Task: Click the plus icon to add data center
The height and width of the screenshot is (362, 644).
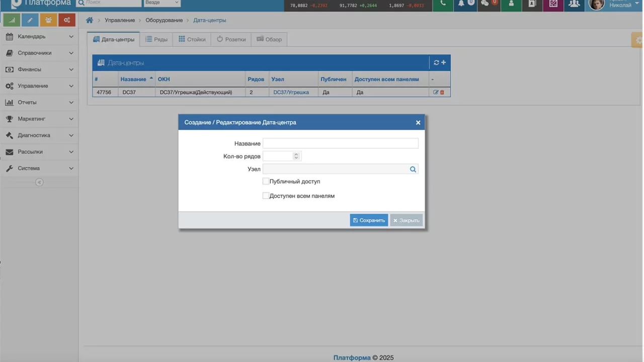Action: coord(444,62)
